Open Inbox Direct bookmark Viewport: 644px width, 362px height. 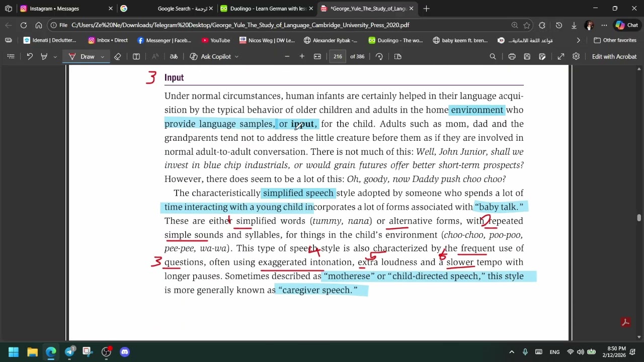[108, 40]
